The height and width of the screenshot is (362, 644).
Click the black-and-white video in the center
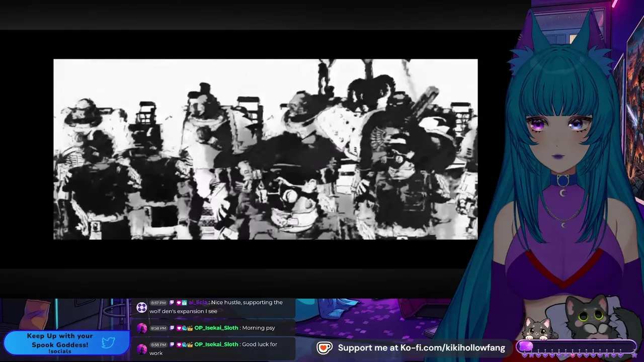pos(266,149)
